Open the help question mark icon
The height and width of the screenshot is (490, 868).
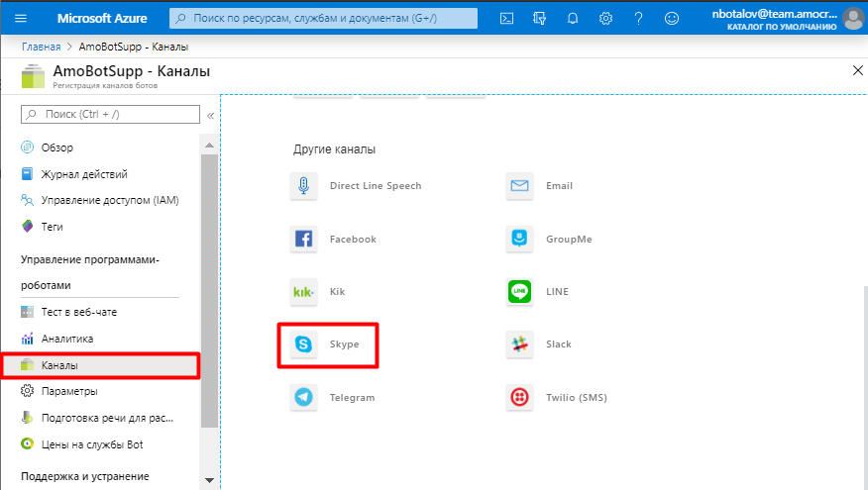tap(638, 18)
